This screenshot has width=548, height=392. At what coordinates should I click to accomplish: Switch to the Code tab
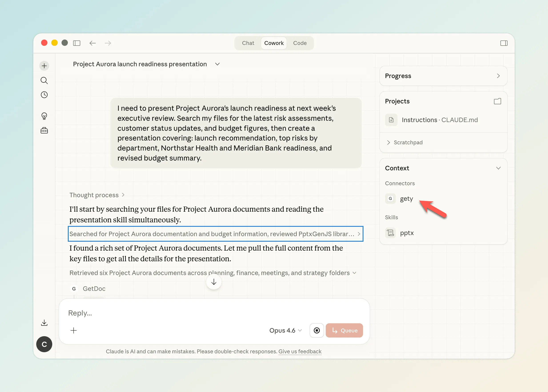tap(300, 43)
